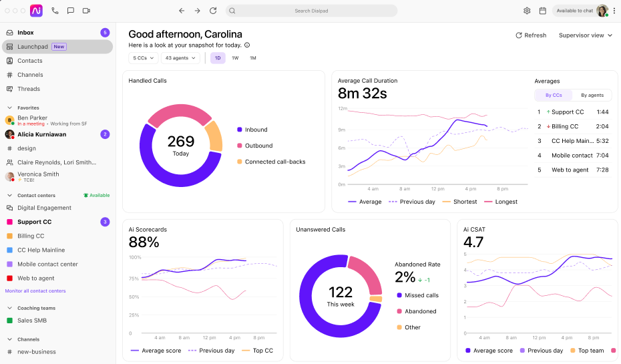Open the 43 agents dropdown
This screenshot has width=621, height=364.
(180, 58)
